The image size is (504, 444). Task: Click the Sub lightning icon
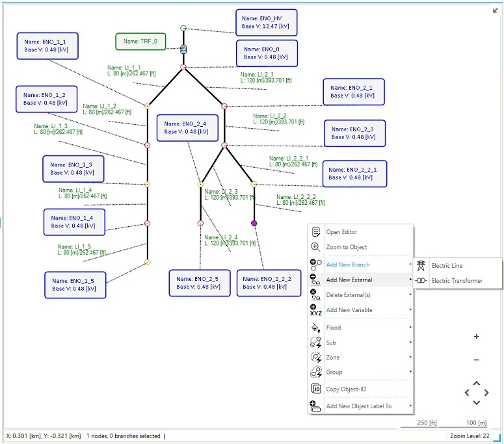315,343
